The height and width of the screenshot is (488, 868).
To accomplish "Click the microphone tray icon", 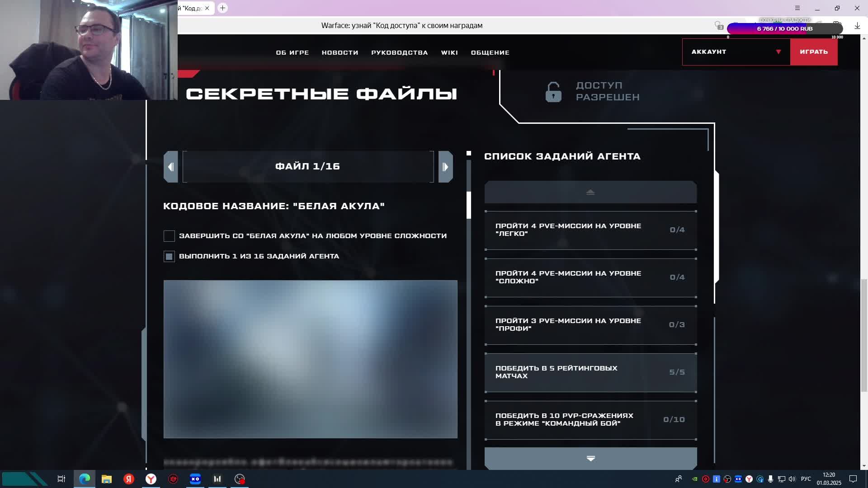I will pos(771,479).
